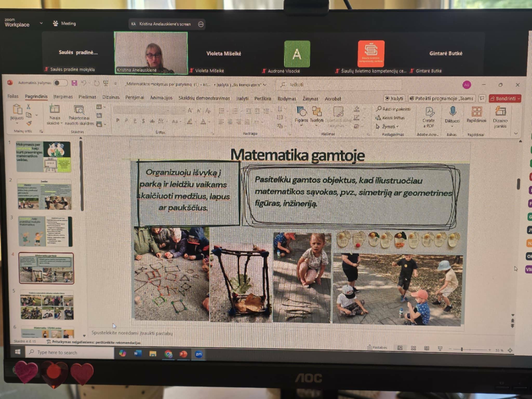The image size is (532, 399).
Task: Toggle the Pastabos notes button in status bar
Action: (x=377, y=347)
